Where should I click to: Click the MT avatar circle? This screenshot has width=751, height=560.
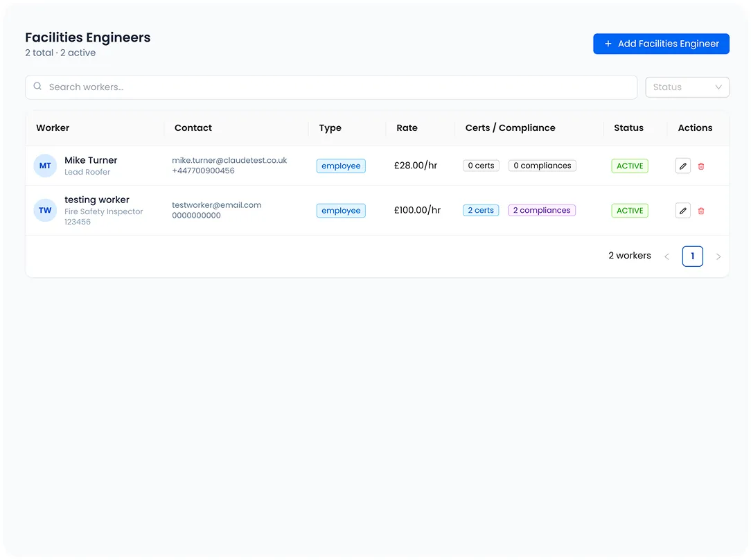(x=45, y=166)
